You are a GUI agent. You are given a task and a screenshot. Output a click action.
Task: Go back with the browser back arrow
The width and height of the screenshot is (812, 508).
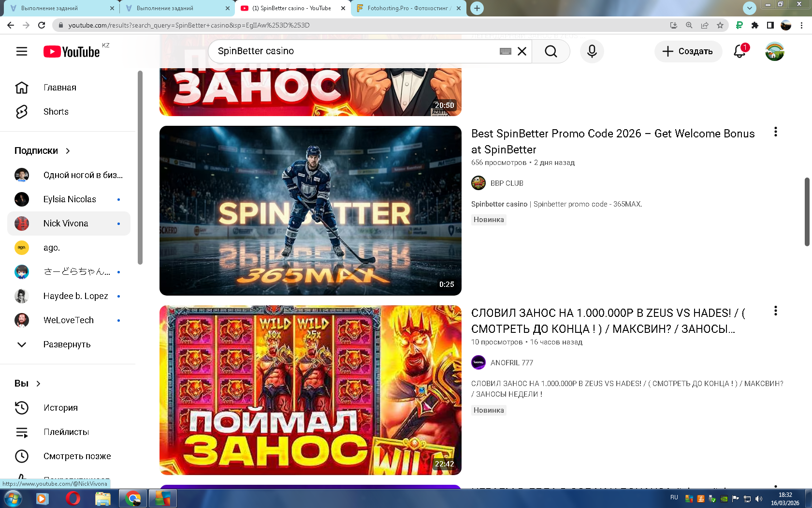(11, 25)
